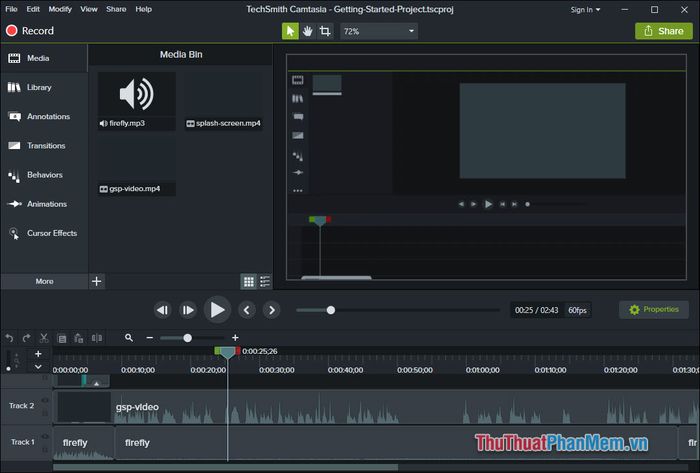The width and height of the screenshot is (700, 473).
Task: Open the Edit menu
Action: (x=33, y=9)
